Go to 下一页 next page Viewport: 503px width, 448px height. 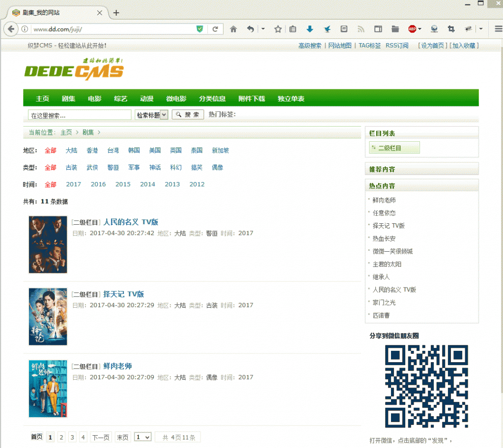tap(101, 437)
